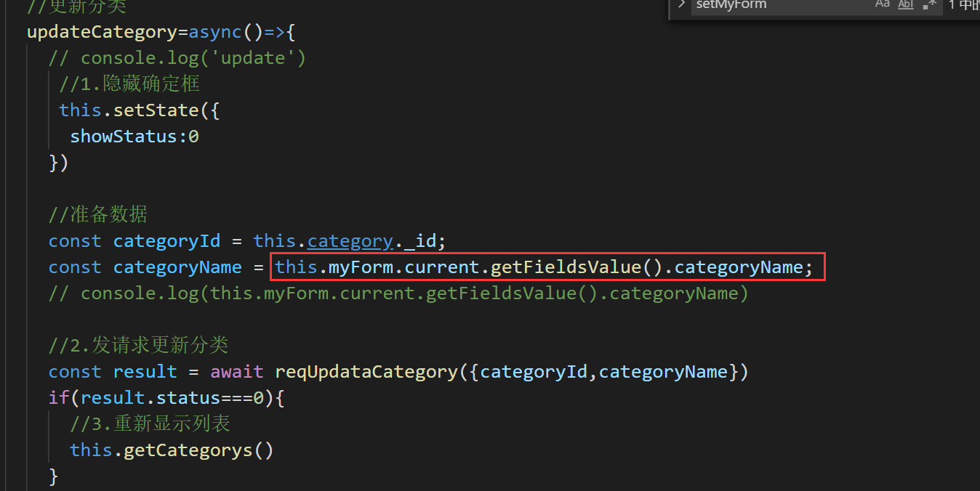Click result.status===0 in the if condition

tap(172, 397)
